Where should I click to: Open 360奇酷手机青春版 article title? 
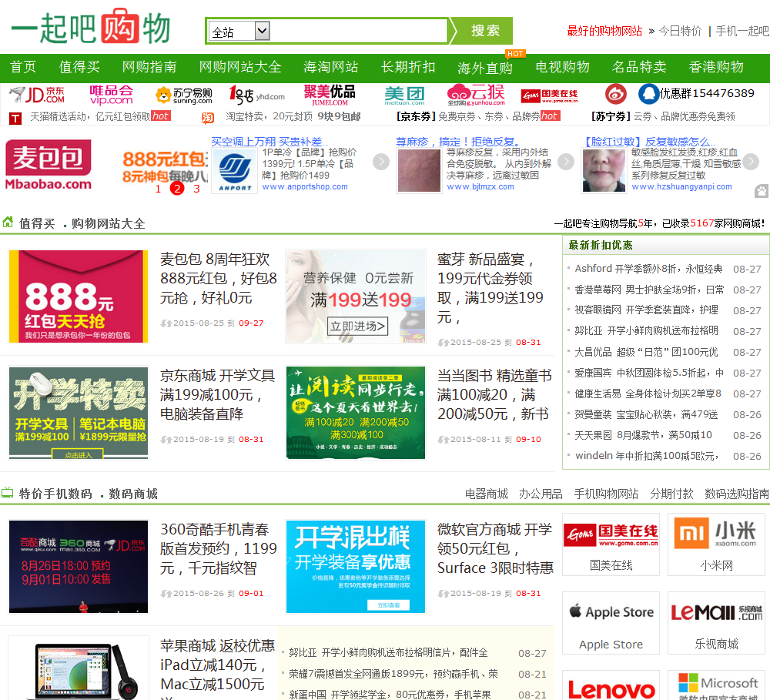click(x=219, y=548)
